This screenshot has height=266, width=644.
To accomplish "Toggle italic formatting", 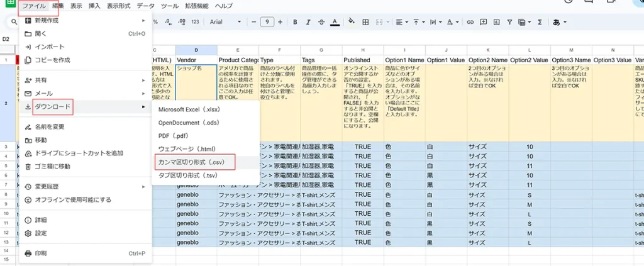I will pos(308,22).
